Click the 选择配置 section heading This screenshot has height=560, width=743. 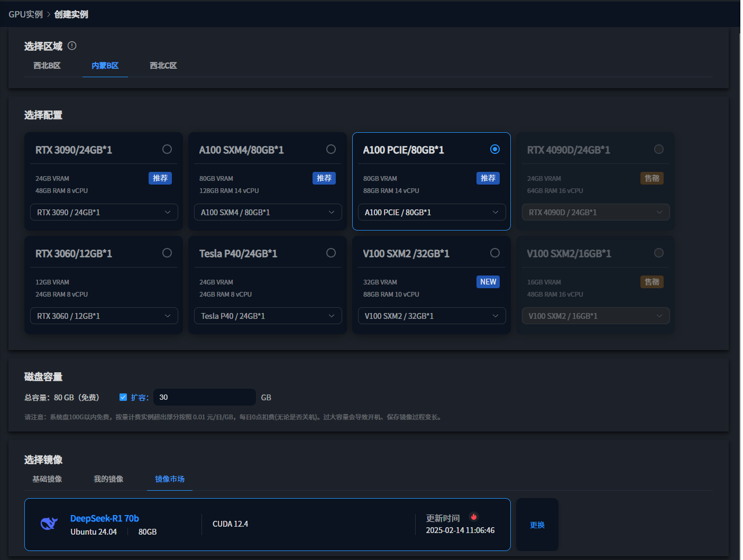(x=43, y=115)
